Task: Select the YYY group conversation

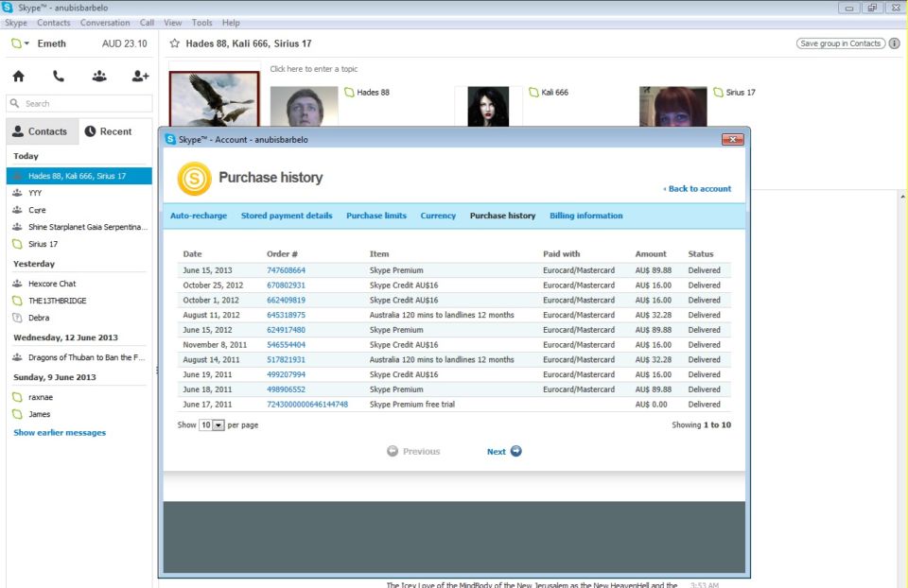Action: point(79,193)
